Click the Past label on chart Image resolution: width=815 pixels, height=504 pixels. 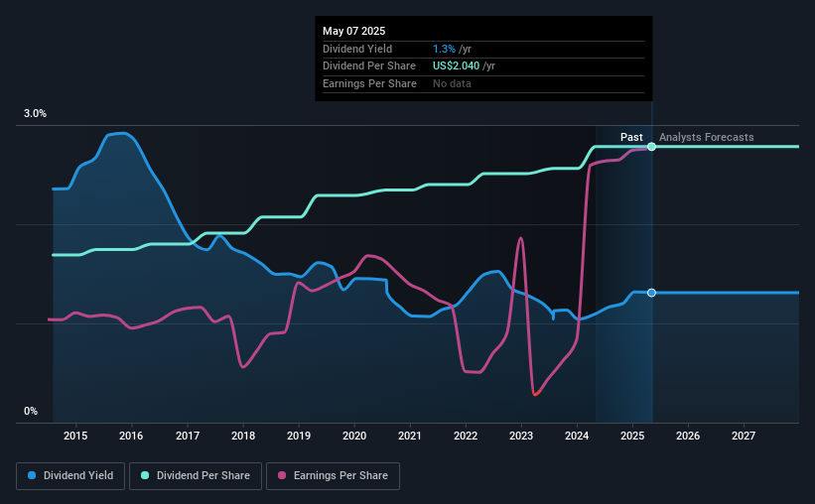point(631,137)
